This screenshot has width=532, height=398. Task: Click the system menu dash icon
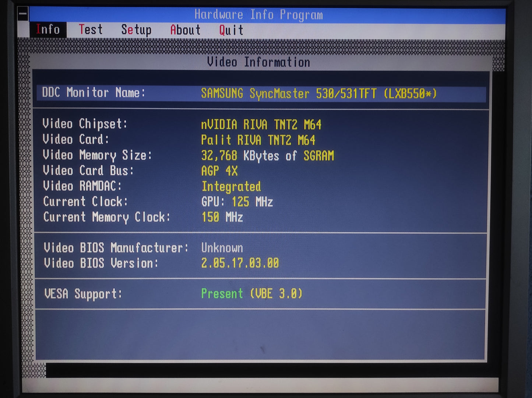[x=22, y=13]
